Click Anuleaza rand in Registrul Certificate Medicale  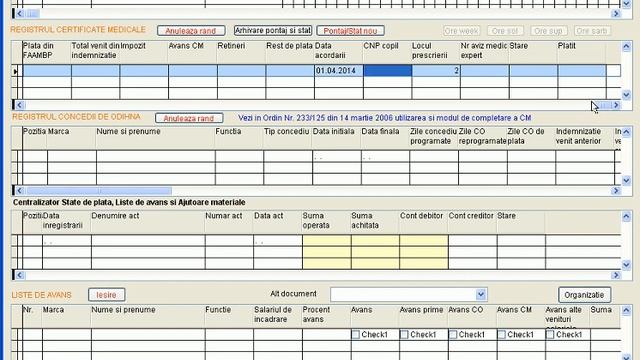tap(191, 31)
